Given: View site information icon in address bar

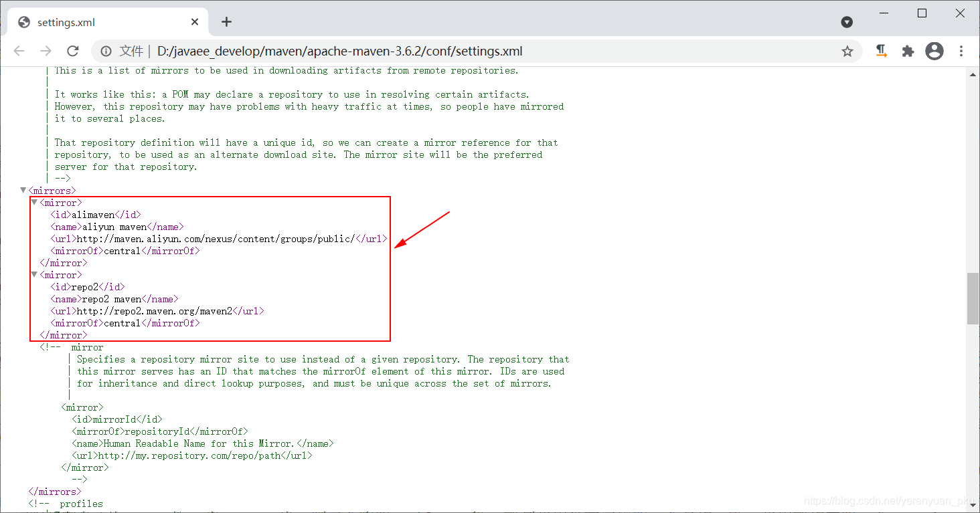Looking at the screenshot, I should tap(106, 52).
